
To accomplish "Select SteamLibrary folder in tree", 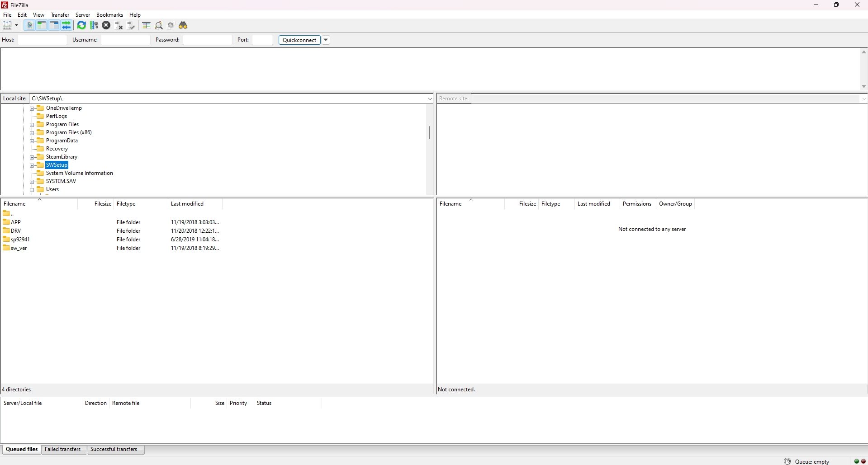I will 62,157.
